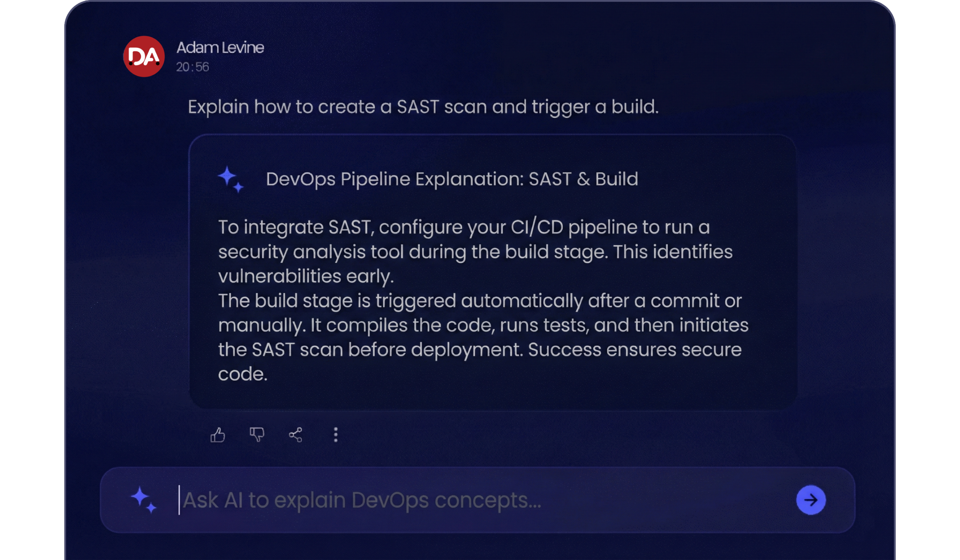960x560 pixels.
Task: Click the line starting 'the SAST scan before'
Action: click(x=480, y=350)
